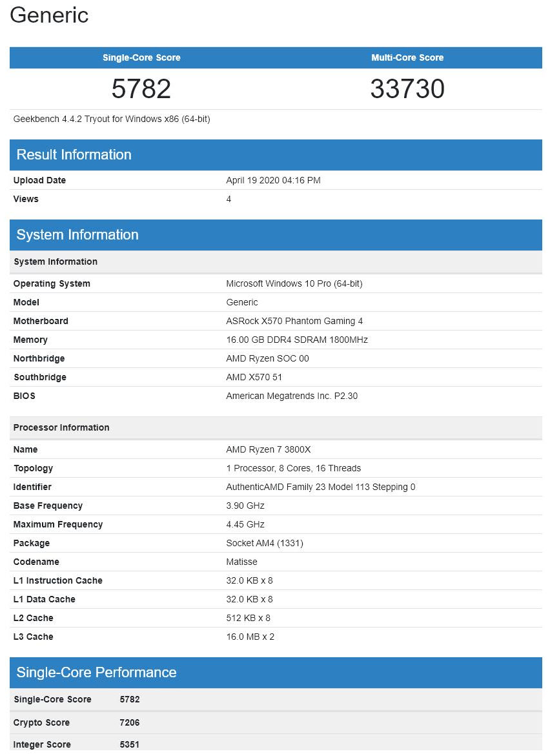This screenshot has height=756, width=550.
Task: Click the Model row label
Action: coord(26,302)
